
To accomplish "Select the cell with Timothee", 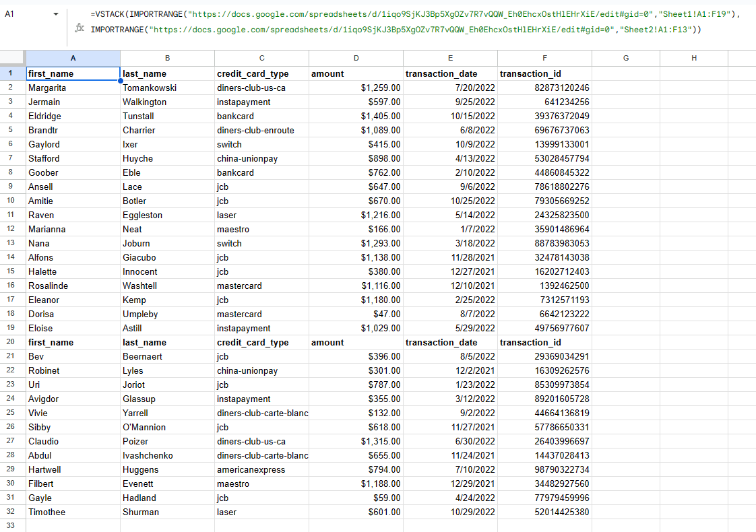I will (x=73, y=512).
